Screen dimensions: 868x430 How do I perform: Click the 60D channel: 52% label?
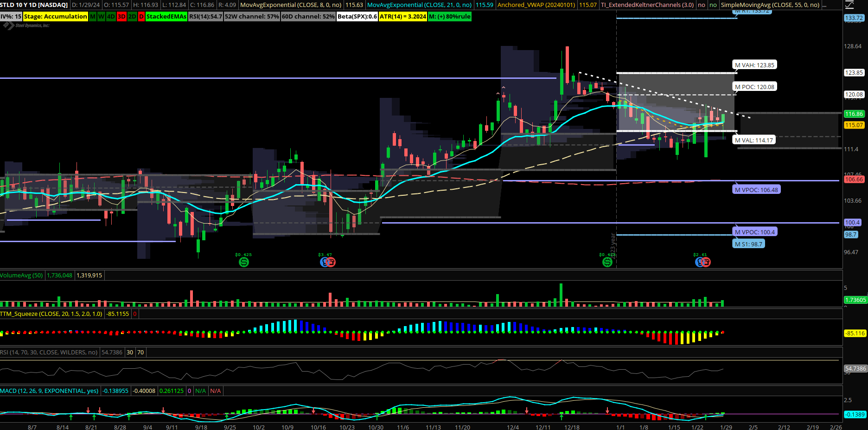tap(308, 16)
